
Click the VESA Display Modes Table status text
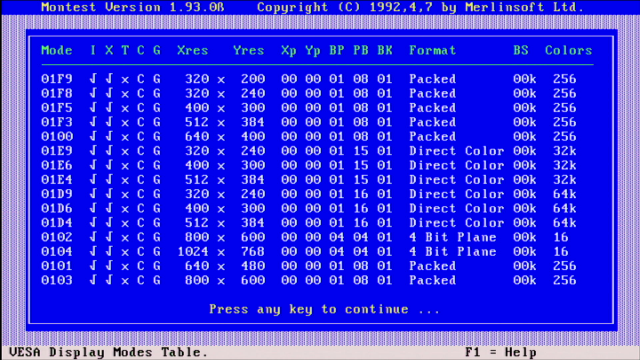[109, 352]
